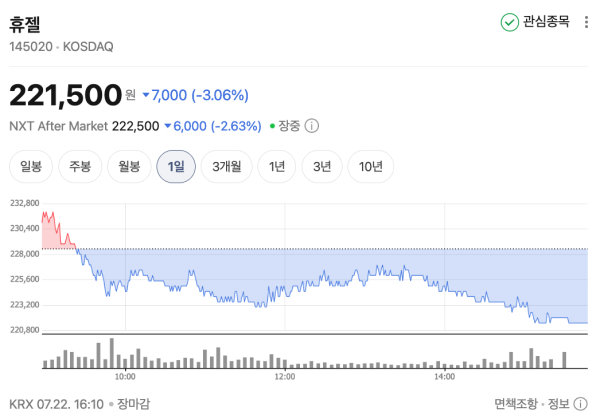Click the info icon next to 장중

(311, 126)
